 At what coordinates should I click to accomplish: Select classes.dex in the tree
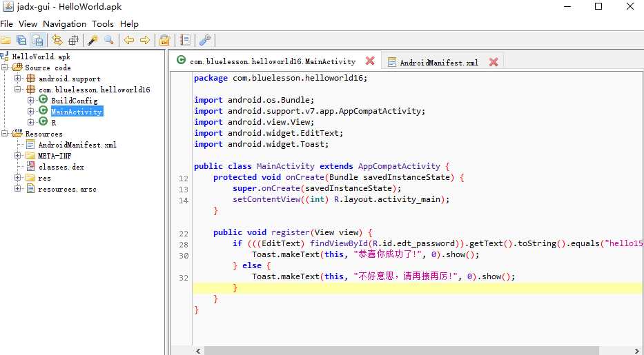pyautogui.click(x=61, y=167)
